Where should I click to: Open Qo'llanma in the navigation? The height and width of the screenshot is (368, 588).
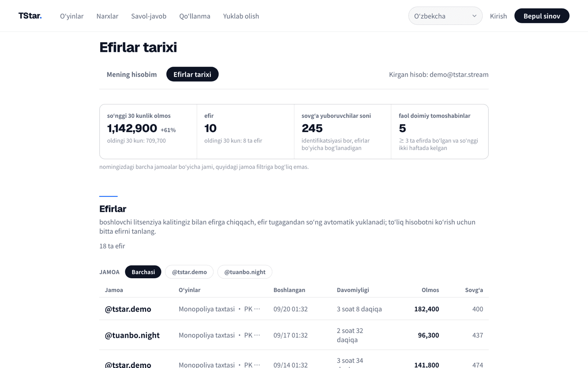point(195,16)
